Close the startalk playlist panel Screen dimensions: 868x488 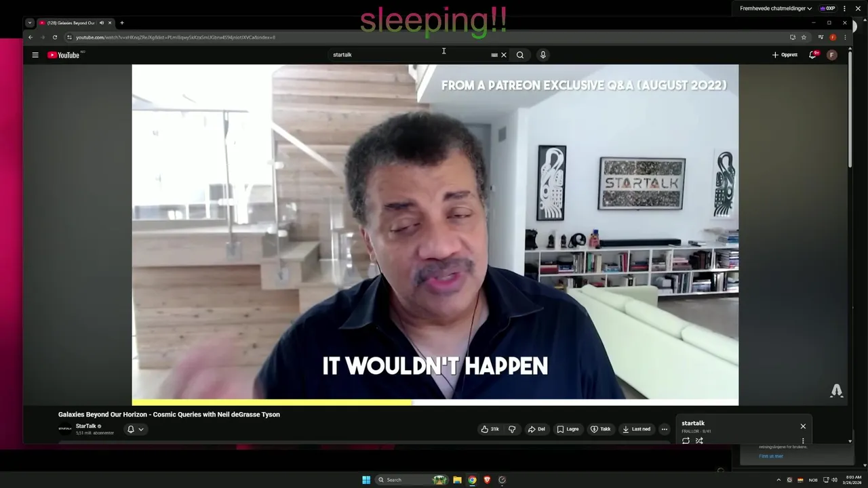point(803,426)
